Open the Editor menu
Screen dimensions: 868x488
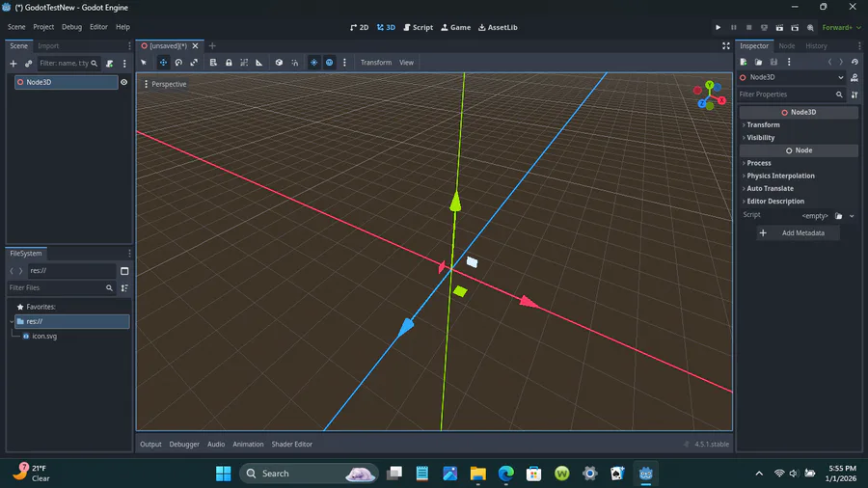tap(98, 27)
